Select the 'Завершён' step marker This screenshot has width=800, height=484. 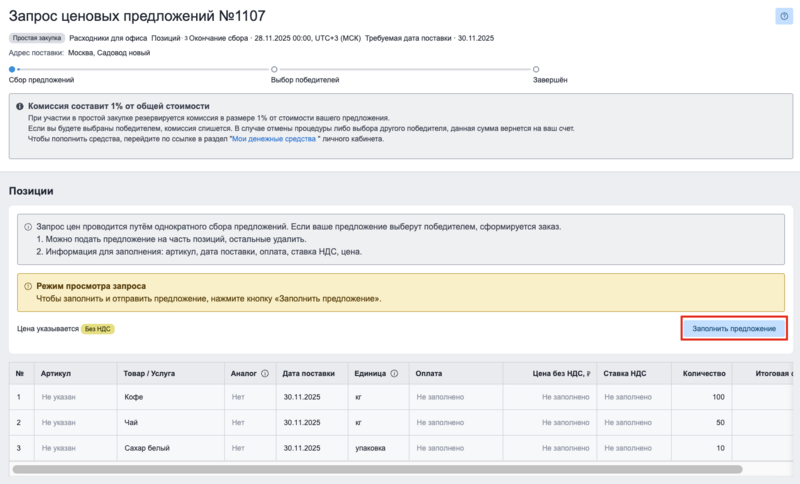click(536, 69)
